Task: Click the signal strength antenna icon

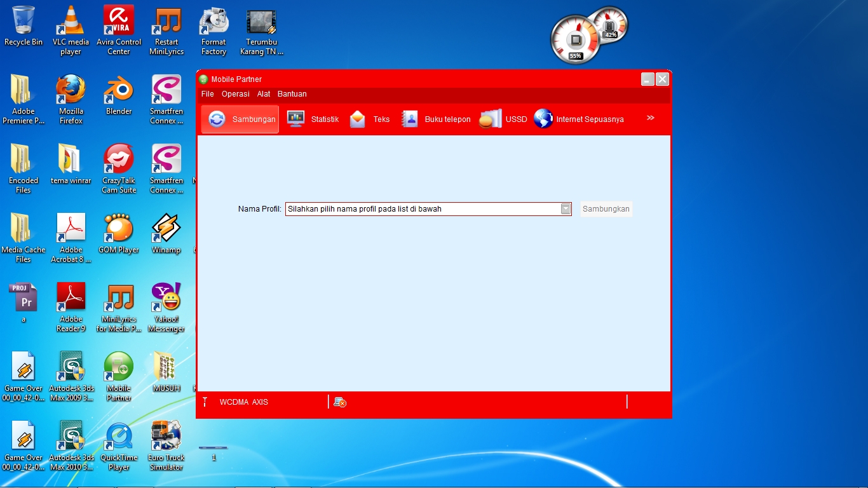Action: [x=205, y=402]
